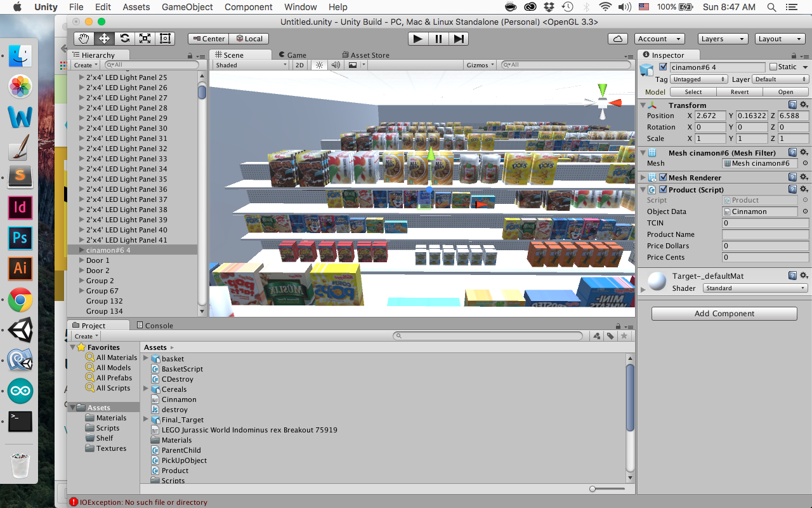Open material help icon for Target-_defaultMat
812x508 pixels.
[x=792, y=276]
